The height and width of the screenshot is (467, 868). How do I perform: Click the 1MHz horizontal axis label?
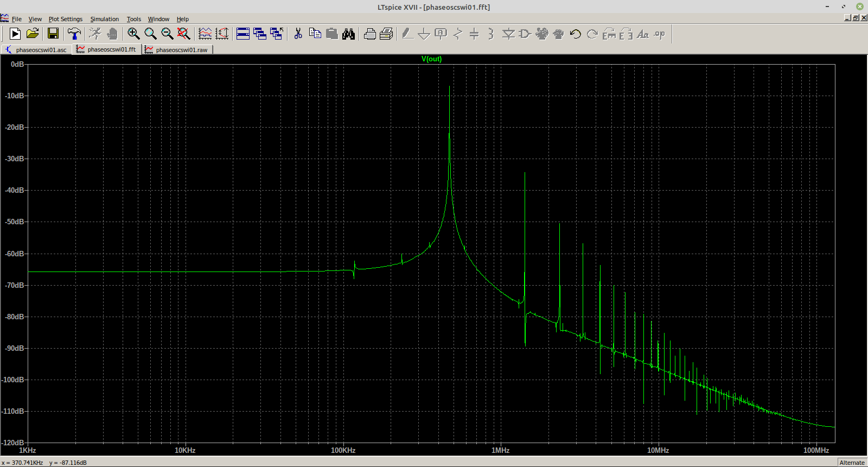click(x=500, y=450)
